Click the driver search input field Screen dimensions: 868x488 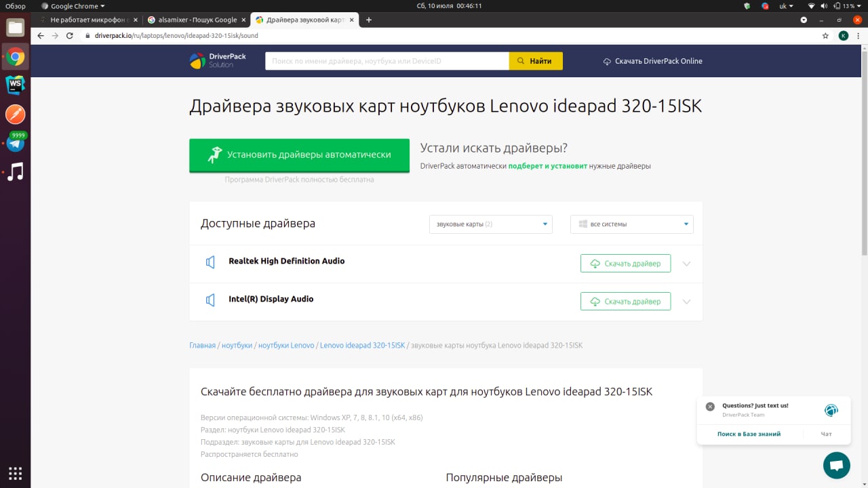tap(387, 61)
